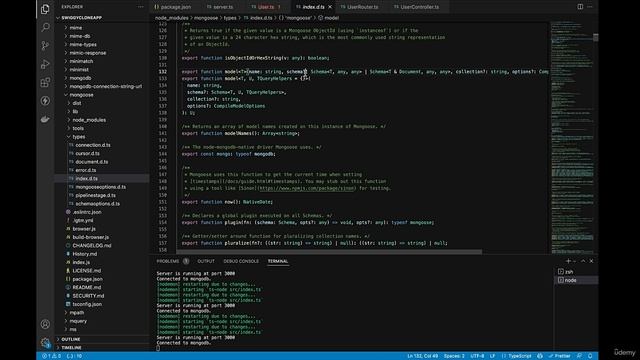This screenshot has width=640, height=360.
Task: Open README.md file
Action: tap(87, 287)
